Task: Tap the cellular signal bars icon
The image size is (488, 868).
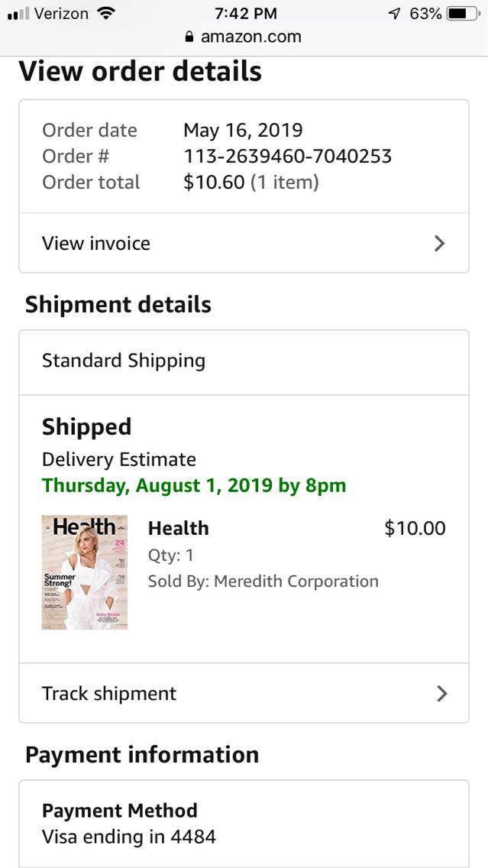Action: click(18, 14)
